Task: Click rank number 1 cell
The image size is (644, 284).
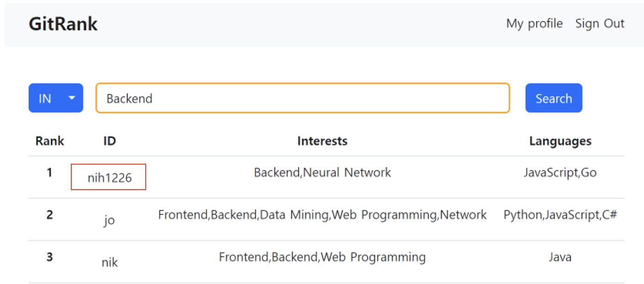Action: point(50,173)
